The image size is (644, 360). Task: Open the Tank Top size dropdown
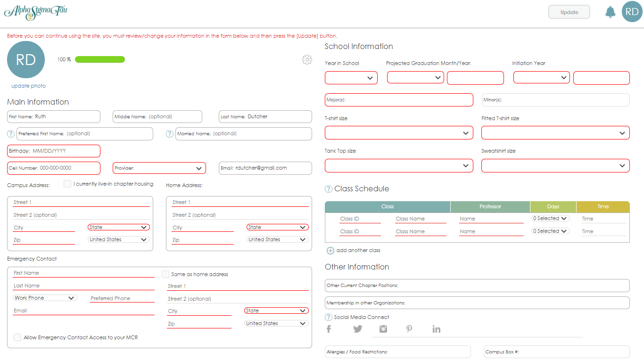(x=399, y=165)
